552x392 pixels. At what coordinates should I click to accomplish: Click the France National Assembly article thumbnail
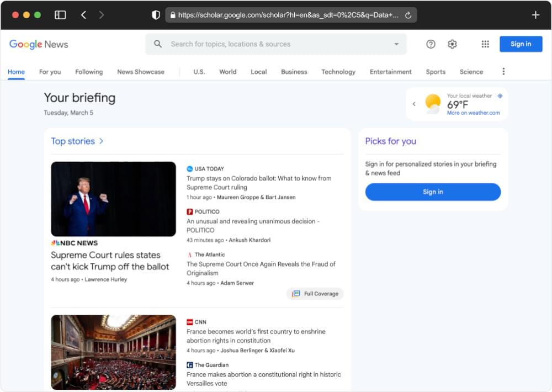pos(113,352)
